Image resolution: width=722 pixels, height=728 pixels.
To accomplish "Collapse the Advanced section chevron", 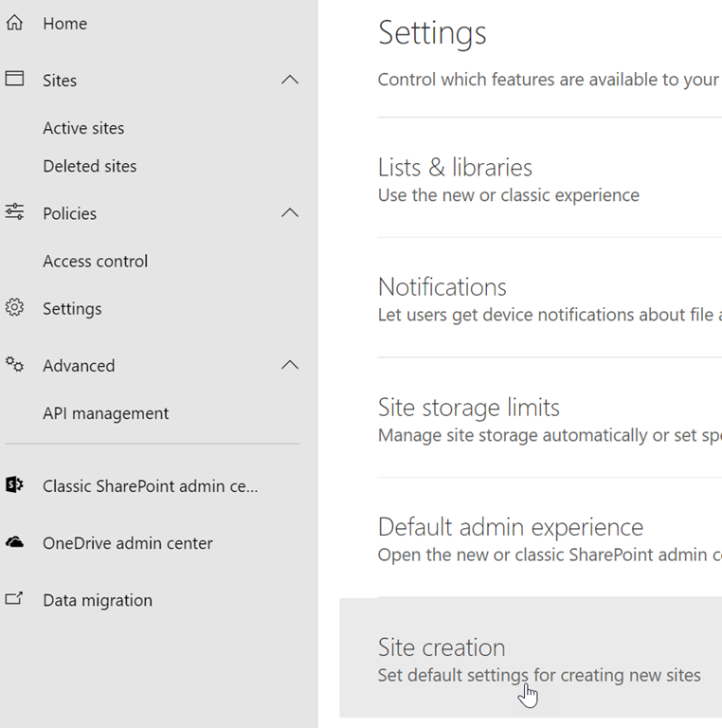I will point(290,365).
